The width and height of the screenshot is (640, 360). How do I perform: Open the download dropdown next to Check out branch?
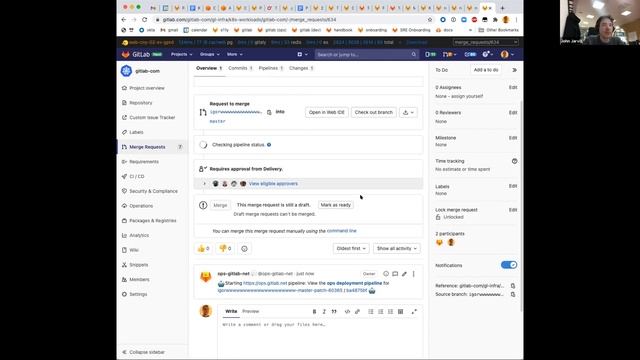pos(408,112)
